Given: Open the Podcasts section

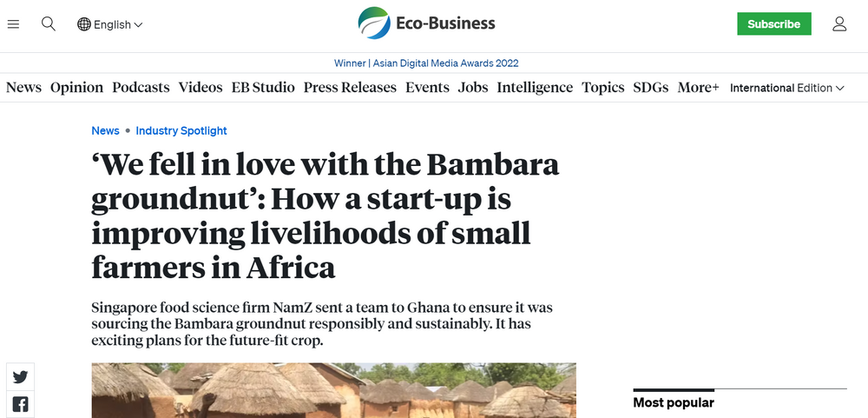Looking at the screenshot, I should click(141, 87).
